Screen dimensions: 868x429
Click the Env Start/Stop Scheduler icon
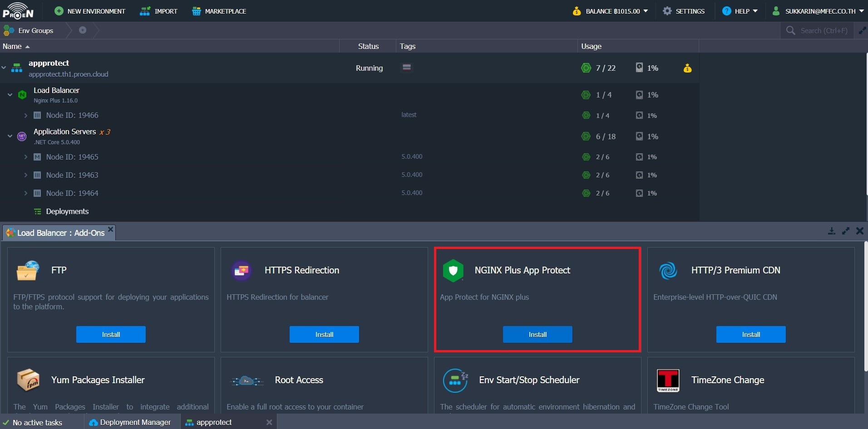pos(455,380)
